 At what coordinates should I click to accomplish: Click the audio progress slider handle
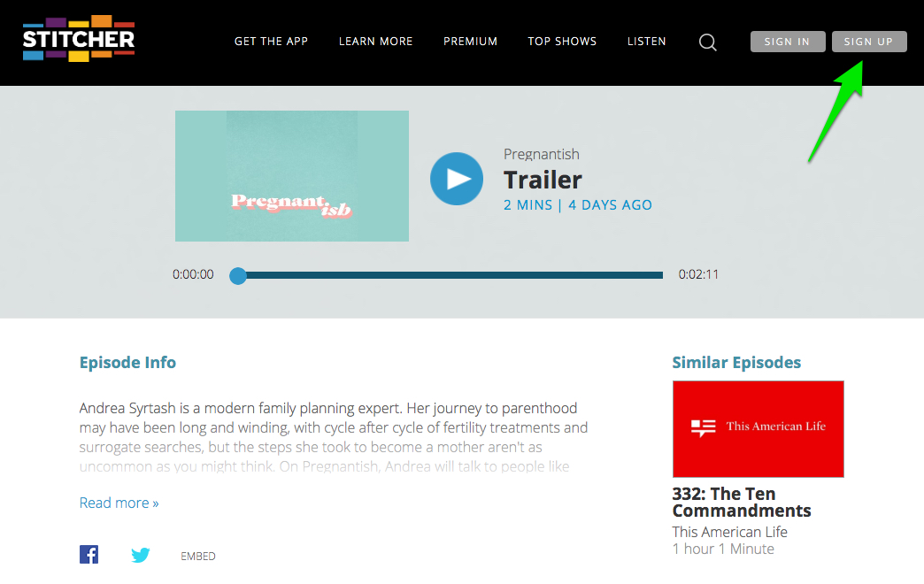tap(238, 275)
